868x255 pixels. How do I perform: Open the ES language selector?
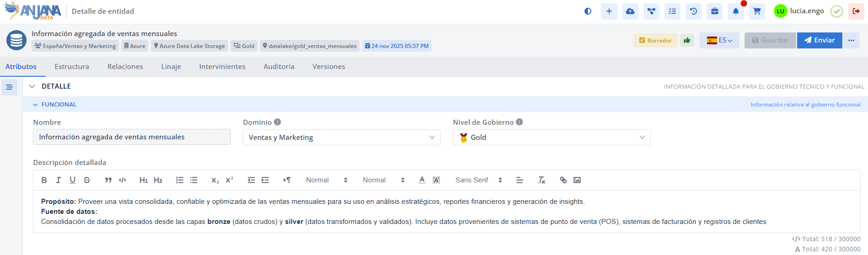tap(719, 41)
